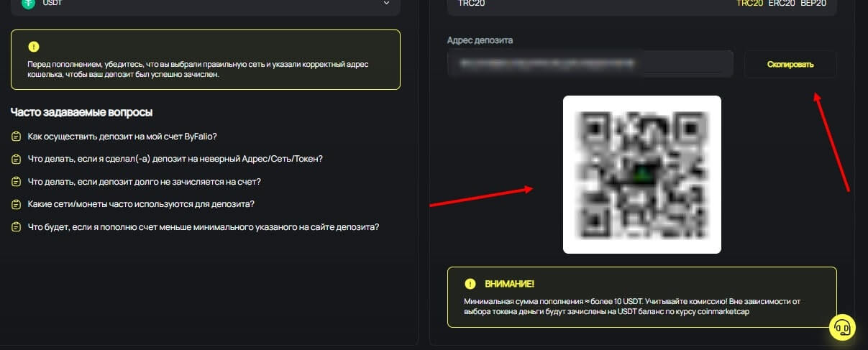This screenshot has width=868, height=350.
Task: Click the Скопировать copy address button
Action: pyautogui.click(x=790, y=64)
